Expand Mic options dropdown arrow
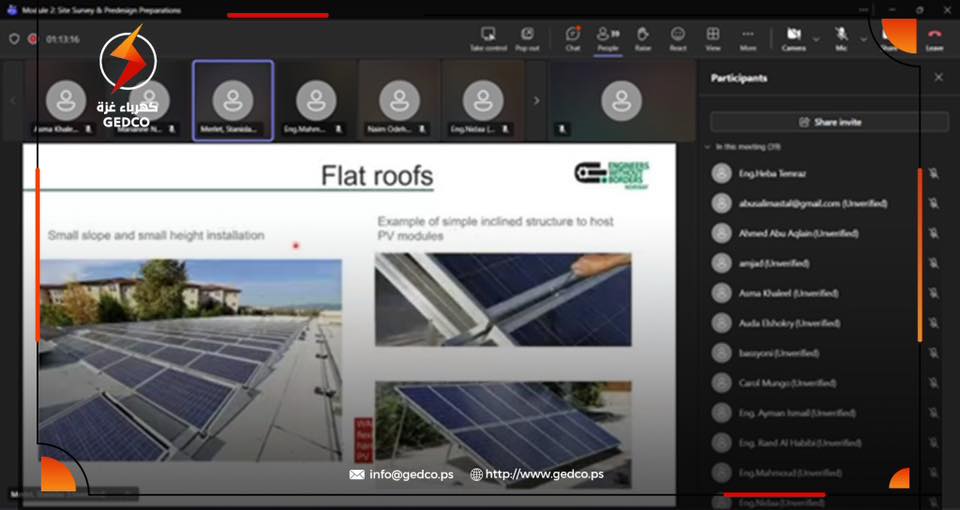The height and width of the screenshot is (510, 960). click(x=863, y=38)
